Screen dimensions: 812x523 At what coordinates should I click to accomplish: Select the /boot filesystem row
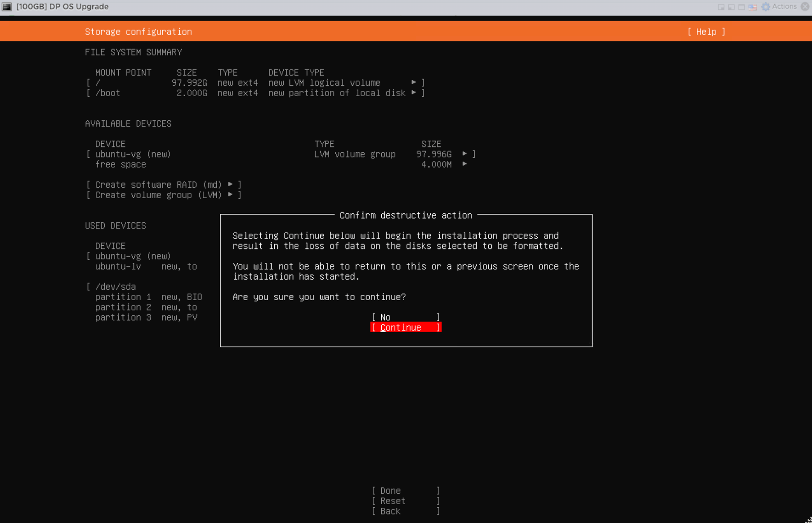[255, 93]
